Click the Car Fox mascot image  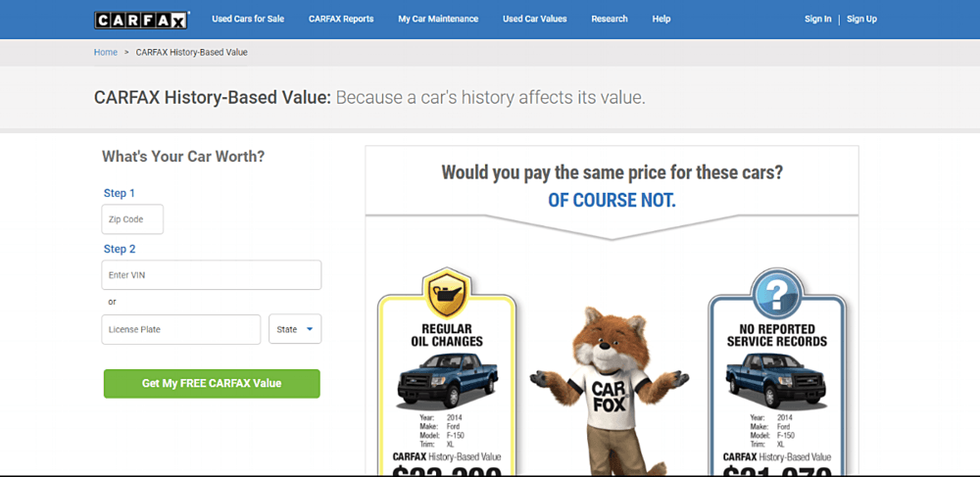(610, 390)
